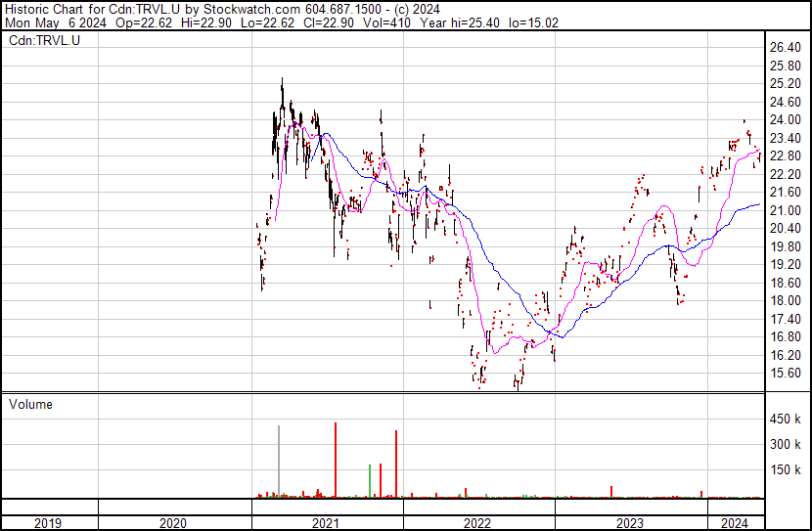Click the 2022 year label on the timeline

[477, 523]
